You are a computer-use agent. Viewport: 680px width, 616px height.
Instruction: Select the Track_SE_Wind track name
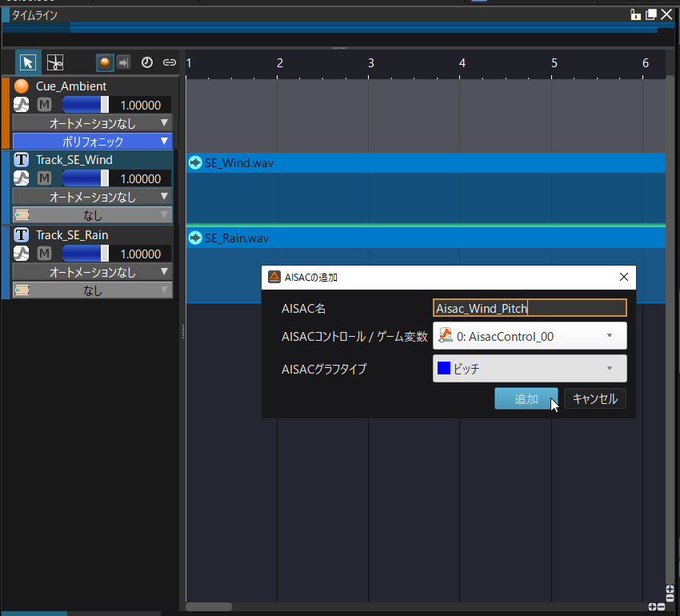tap(74, 160)
